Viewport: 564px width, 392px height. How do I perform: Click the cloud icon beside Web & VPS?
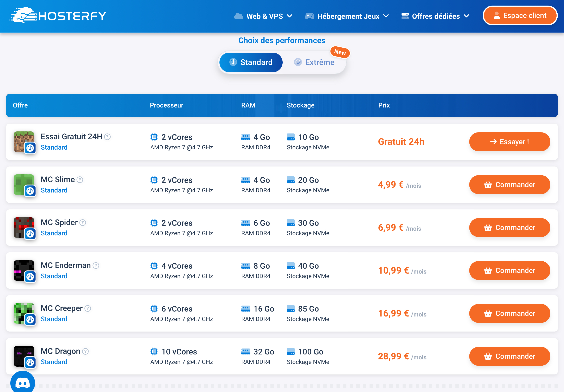[x=238, y=16]
